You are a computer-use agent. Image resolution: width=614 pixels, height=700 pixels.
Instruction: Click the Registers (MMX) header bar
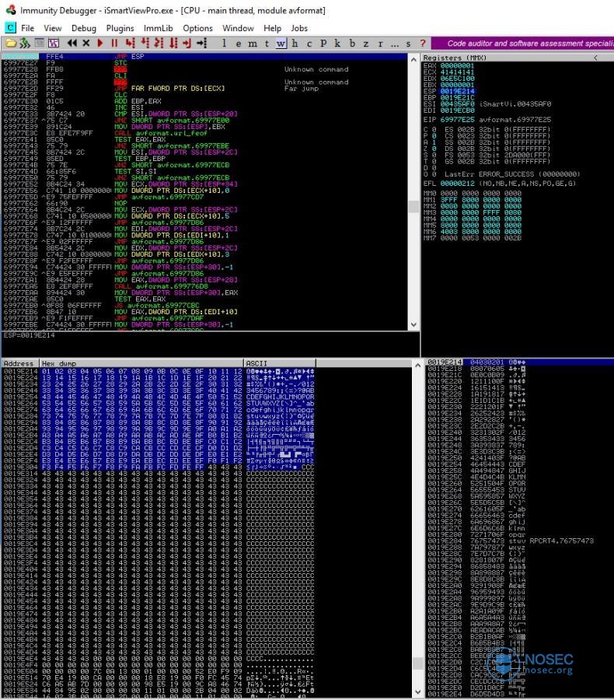tap(518, 58)
